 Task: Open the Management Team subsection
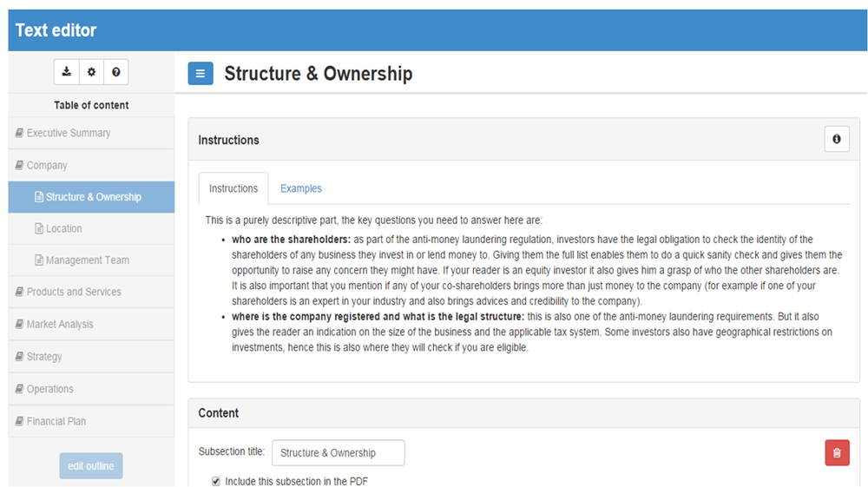[x=91, y=260]
